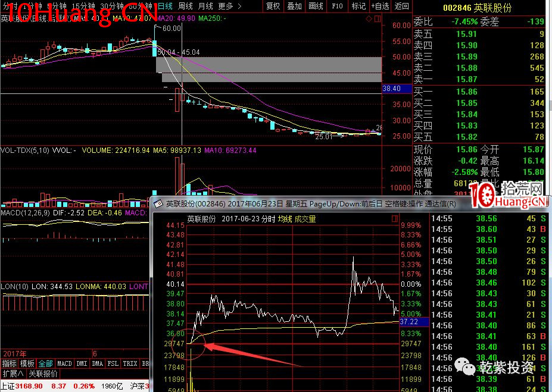
Task: Click the F10 company info button
Action: [337, 6]
